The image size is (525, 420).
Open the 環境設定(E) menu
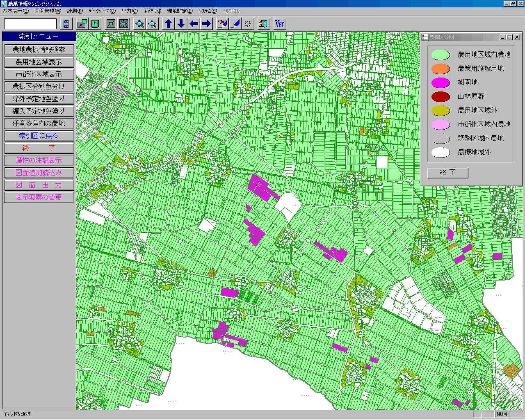click(x=180, y=11)
